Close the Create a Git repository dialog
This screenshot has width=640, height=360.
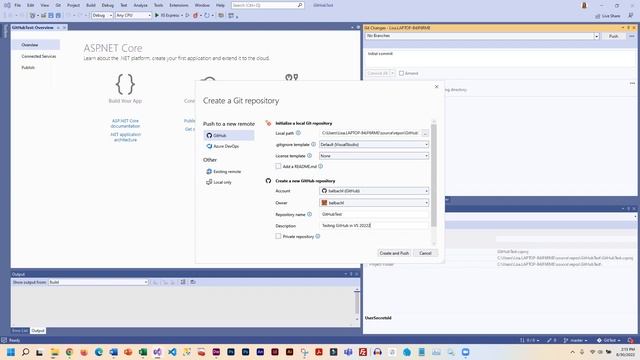click(x=437, y=87)
